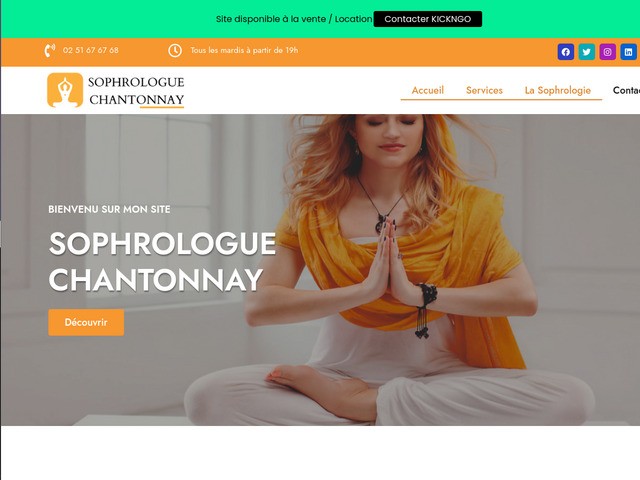Open the Contact menu item
Screen dimensions: 640x480
[x=626, y=90]
